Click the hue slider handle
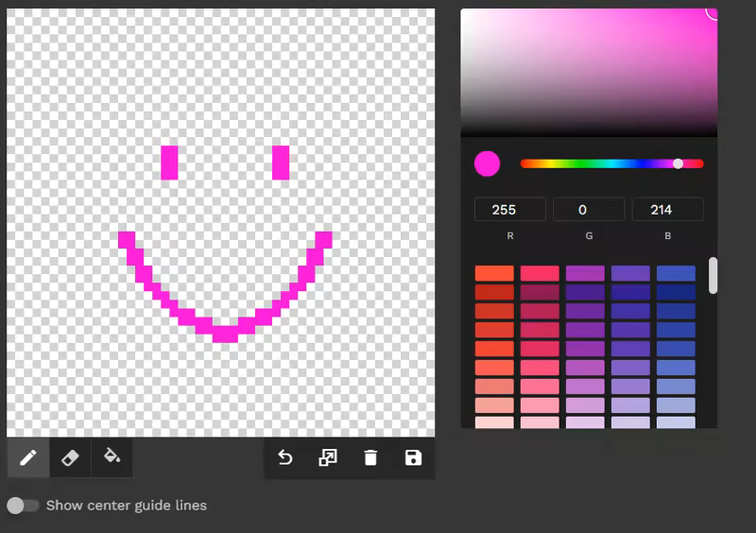Viewport: 756px width, 533px height. coord(678,163)
